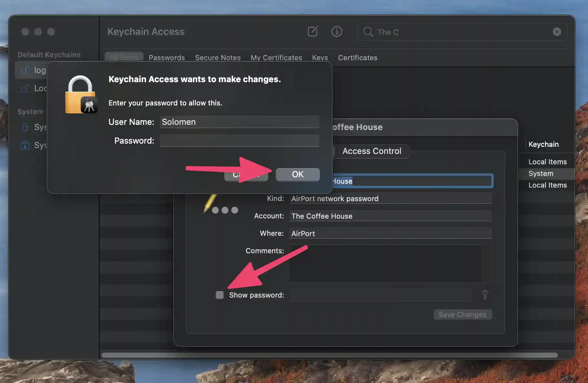Viewport: 588px width, 383px height.
Task: Click the Default Keychains sidebar heading
Action: (49, 55)
